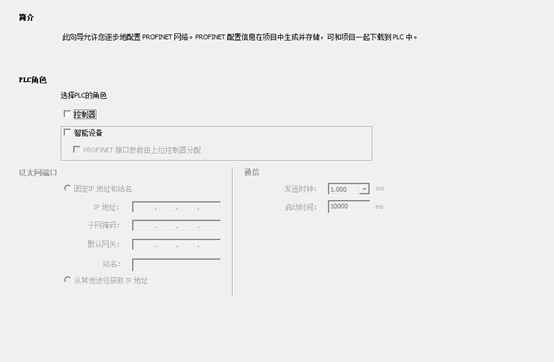Focus the 启动时间 field showing 10000
554x362 pixels.
(x=349, y=207)
